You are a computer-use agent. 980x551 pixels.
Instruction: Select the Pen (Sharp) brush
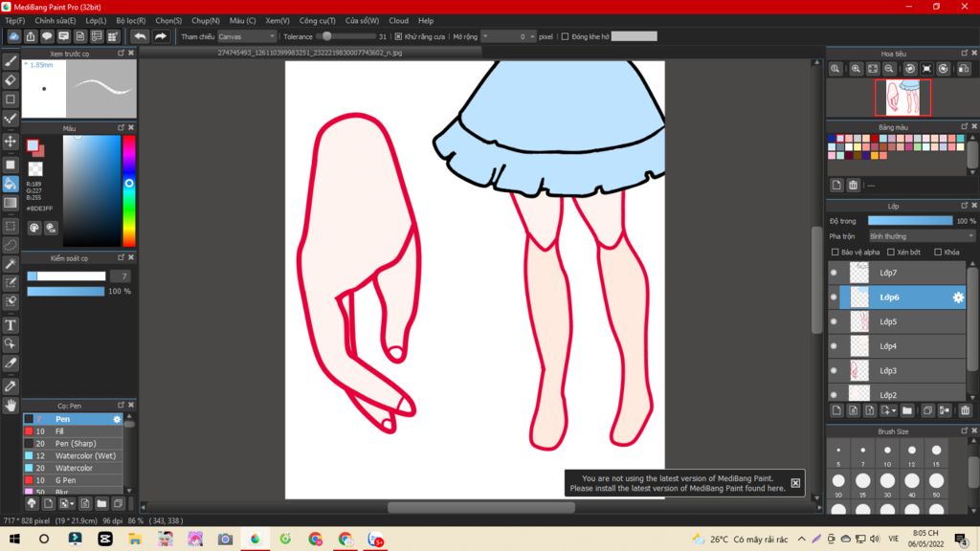pyautogui.click(x=73, y=444)
